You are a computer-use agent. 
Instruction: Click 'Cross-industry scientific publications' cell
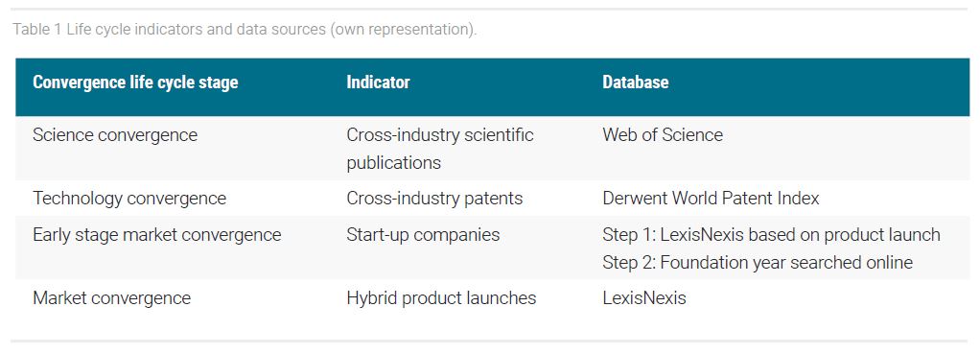click(440, 149)
